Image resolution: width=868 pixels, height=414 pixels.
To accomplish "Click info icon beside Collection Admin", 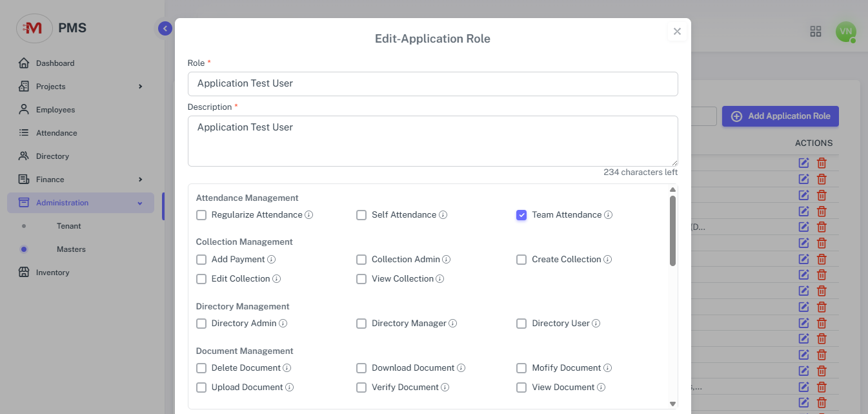I will point(447,260).
